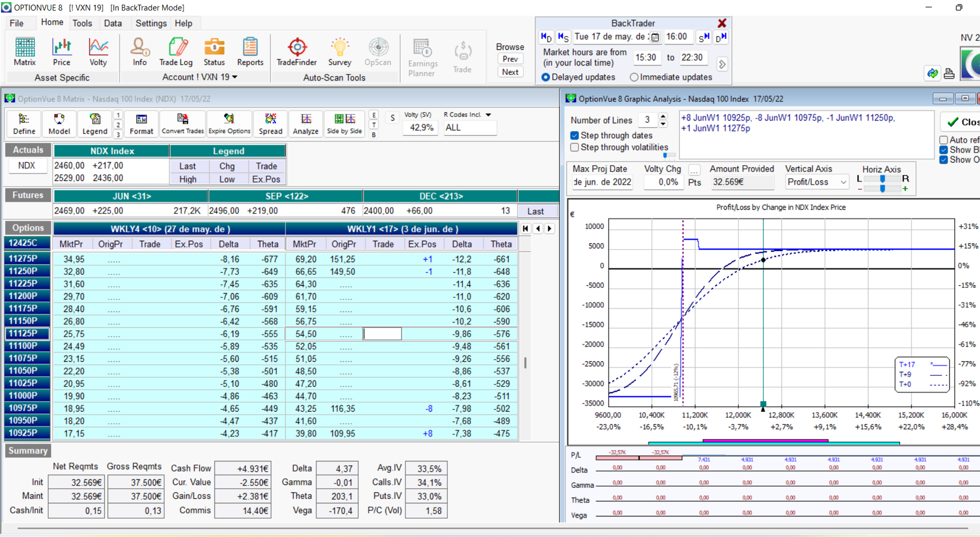Click the options table vertical scrollbar

pos(525,363)
